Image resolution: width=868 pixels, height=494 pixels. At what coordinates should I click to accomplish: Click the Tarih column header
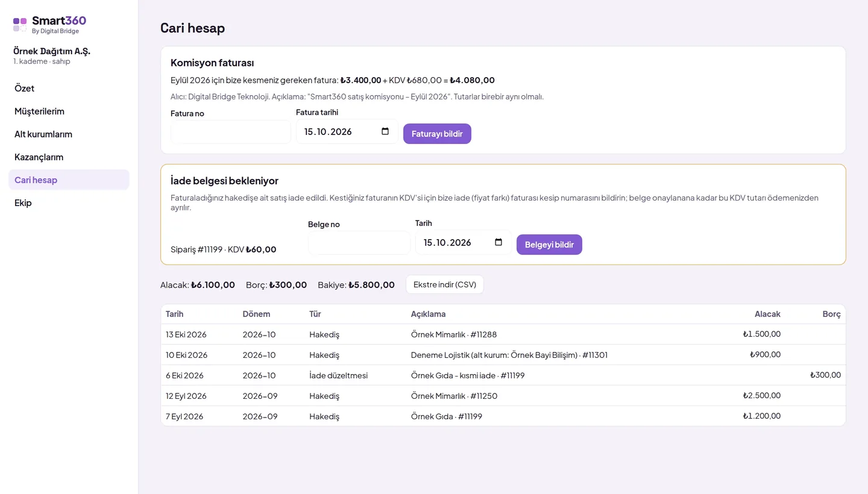pyautogui.click(x=175, y=314)
